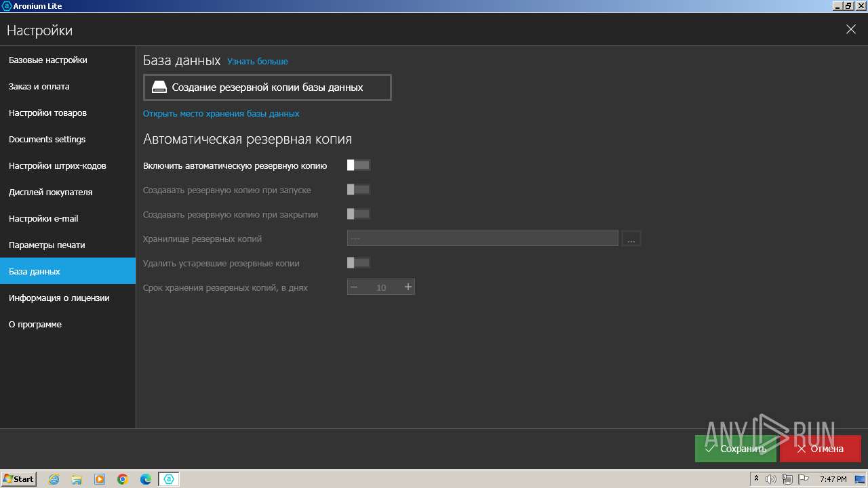Viewport: 868px width, 488px height.
Task: Click Aronium Lite title bar app icon
Action: coord(7,5)
